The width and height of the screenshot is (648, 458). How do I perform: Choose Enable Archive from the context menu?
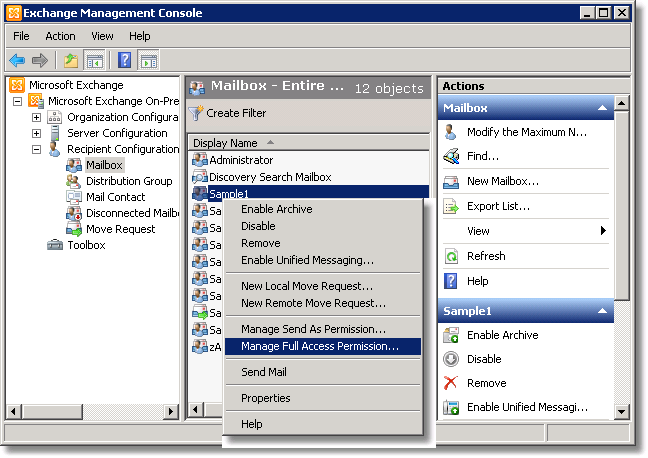[323, 209]
